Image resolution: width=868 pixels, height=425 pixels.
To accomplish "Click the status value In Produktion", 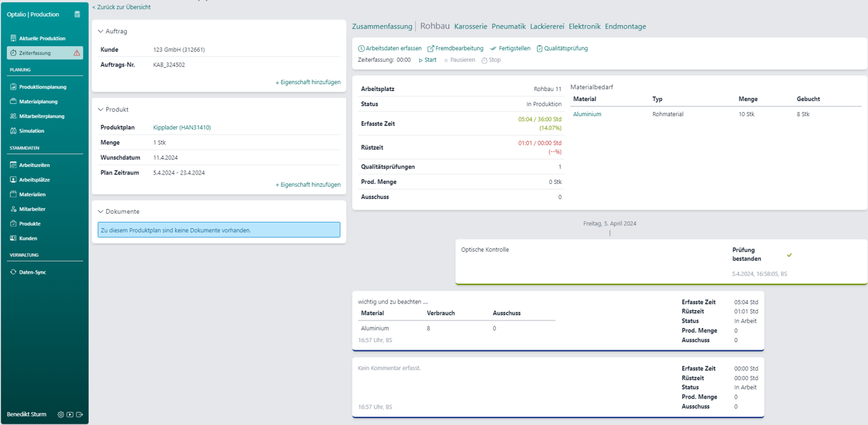I will (x=544, y=104).
